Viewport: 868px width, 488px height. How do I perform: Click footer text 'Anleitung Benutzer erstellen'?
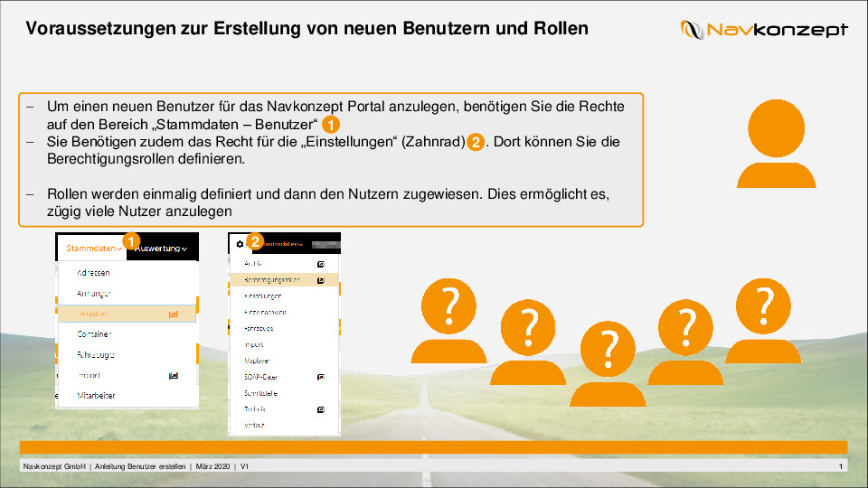coord(140,466)
